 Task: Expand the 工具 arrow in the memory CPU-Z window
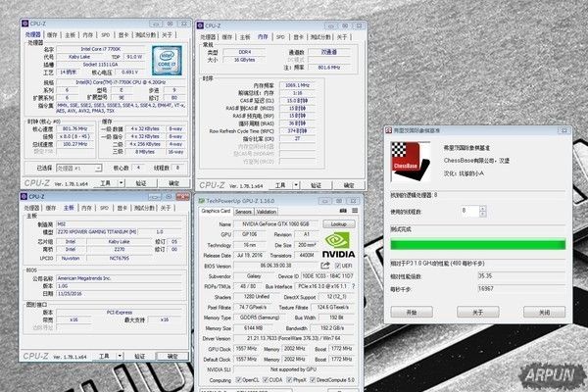[x=296, y=185]
